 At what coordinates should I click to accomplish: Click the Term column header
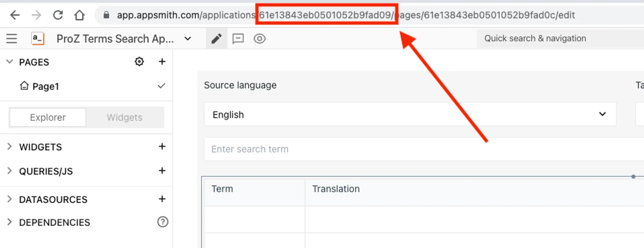(x=255, y=192)
